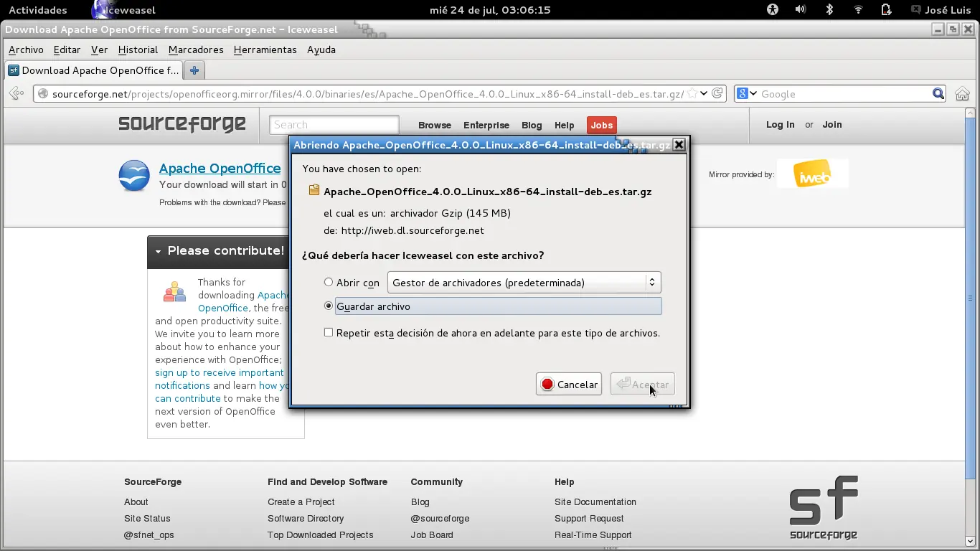This screenshot has height=551, width=980.
Task: Click the red Jobs button
Action: tap(601, 125)
